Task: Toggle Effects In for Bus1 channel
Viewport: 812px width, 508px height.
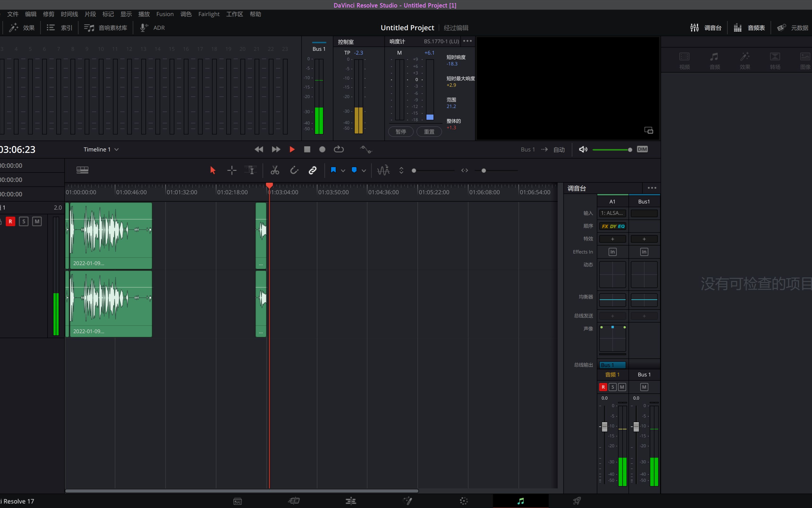Action: click(x=644, y=252)
